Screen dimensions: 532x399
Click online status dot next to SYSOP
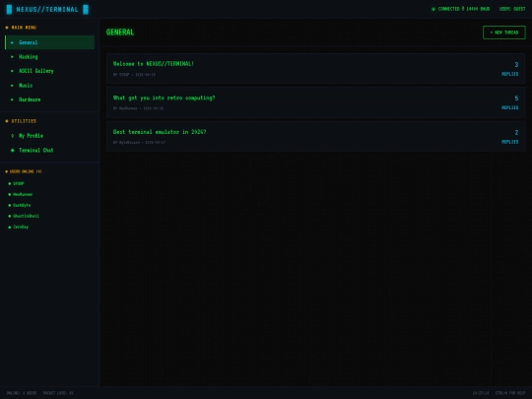10,183
